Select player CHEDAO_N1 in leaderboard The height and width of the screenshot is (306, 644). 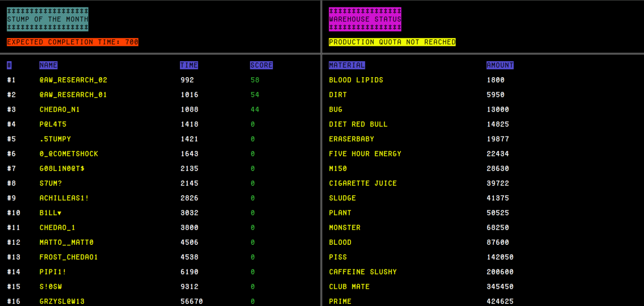click(x=59, y=110)
